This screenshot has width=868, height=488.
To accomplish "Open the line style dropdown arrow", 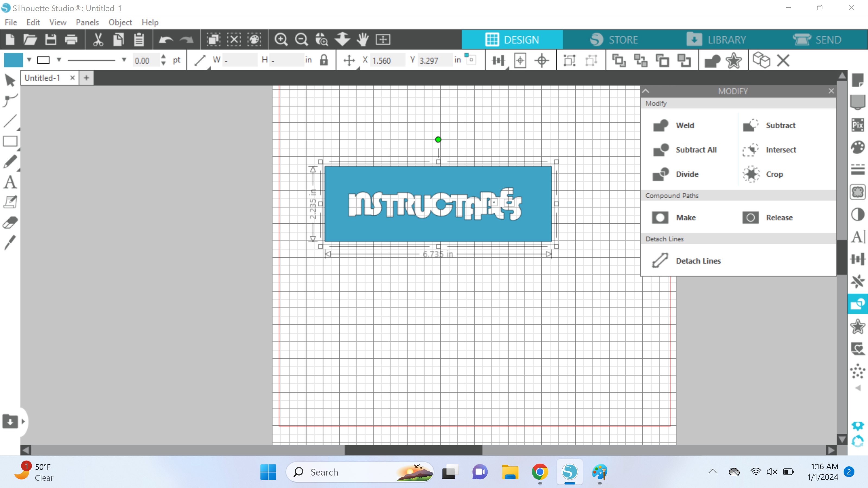I will tap(124, 60).
